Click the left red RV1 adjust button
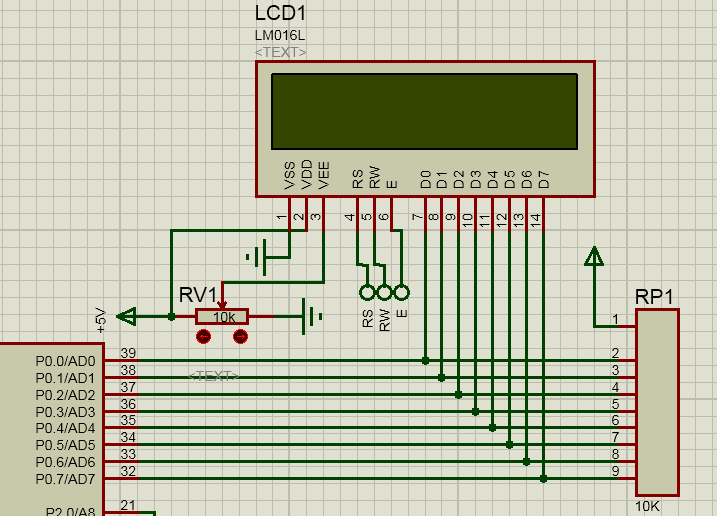 tap(204, 337)
